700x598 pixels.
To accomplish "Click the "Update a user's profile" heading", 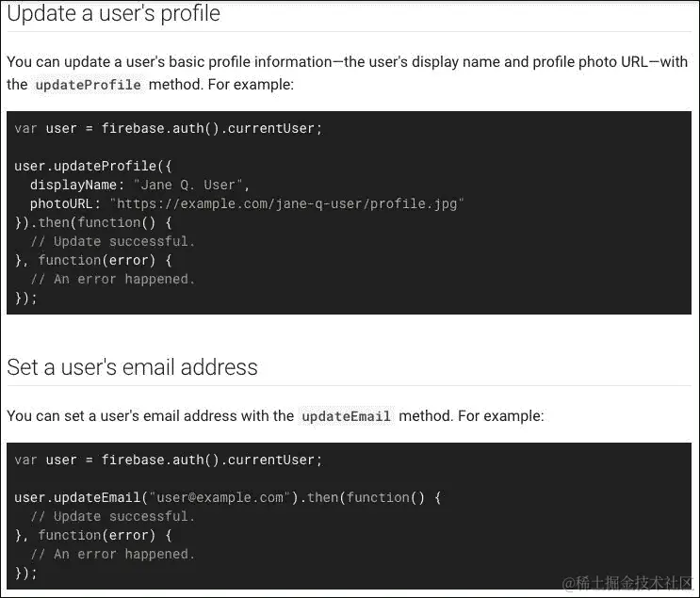I will tap(113, 14).
